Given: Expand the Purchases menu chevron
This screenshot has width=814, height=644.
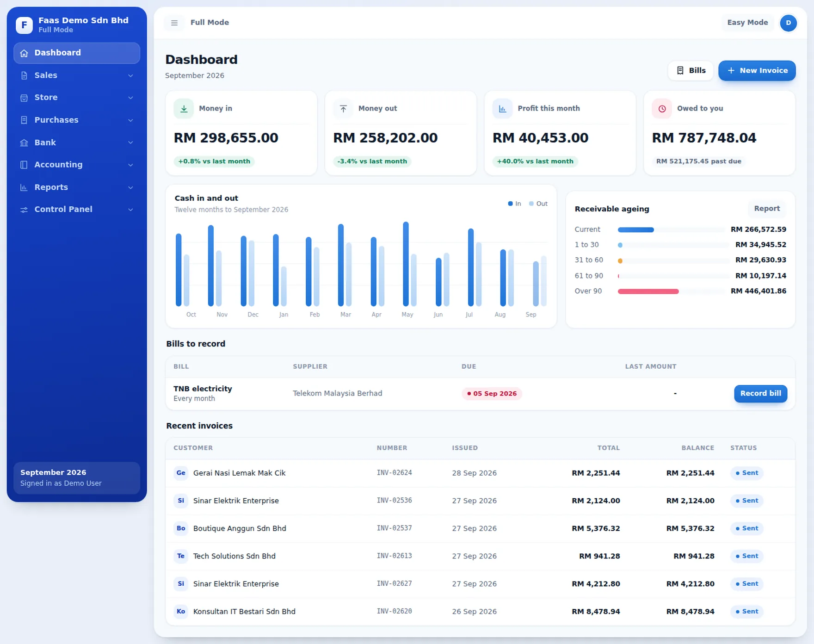Looking at the screenshot, I should [x=130, y=120].
